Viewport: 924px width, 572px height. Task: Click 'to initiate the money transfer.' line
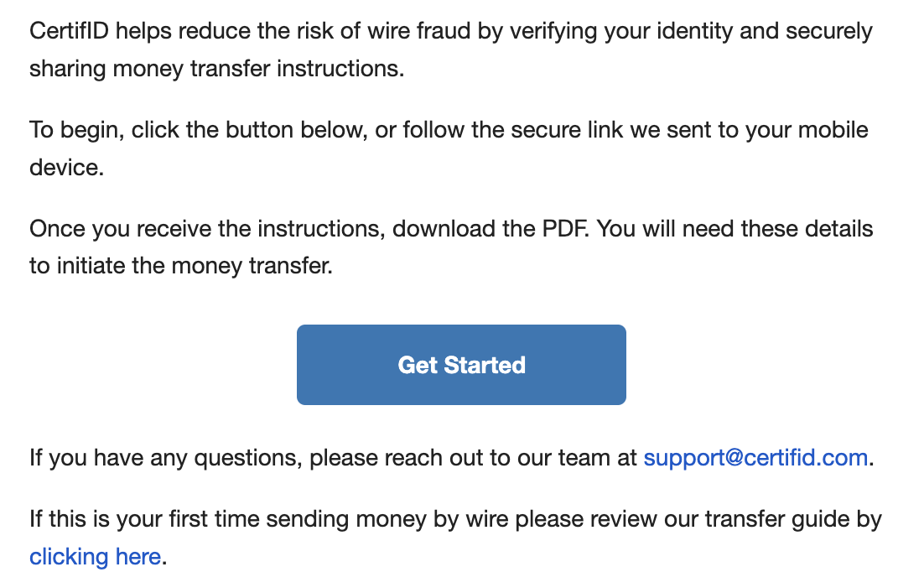point(181,265)
